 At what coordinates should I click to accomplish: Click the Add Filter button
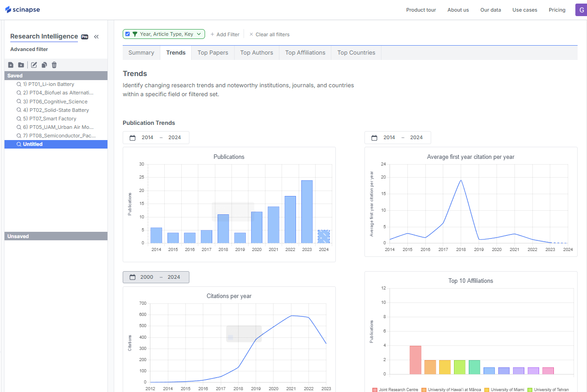click(225, 34)
